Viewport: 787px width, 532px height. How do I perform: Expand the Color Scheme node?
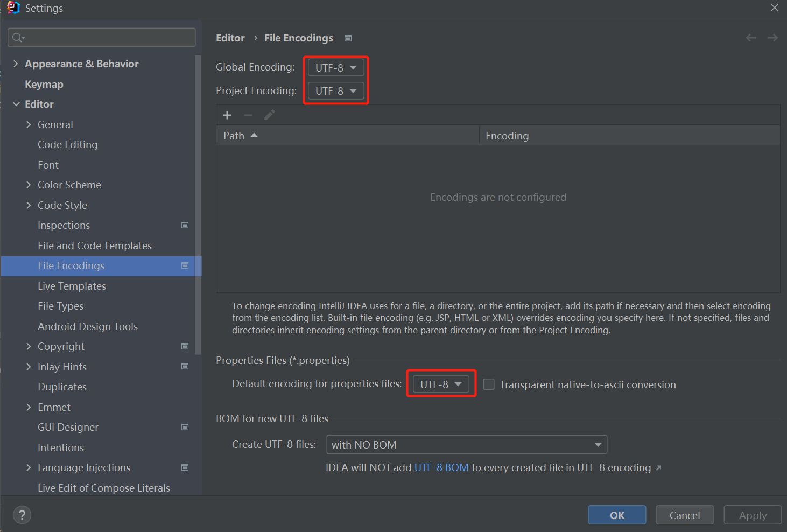(x=29, y=185)
